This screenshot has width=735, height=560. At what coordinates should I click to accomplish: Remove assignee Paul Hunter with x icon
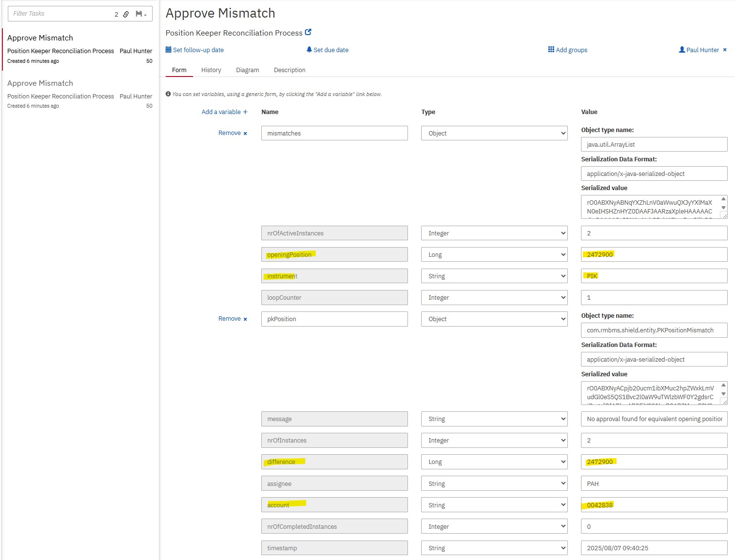725,50
